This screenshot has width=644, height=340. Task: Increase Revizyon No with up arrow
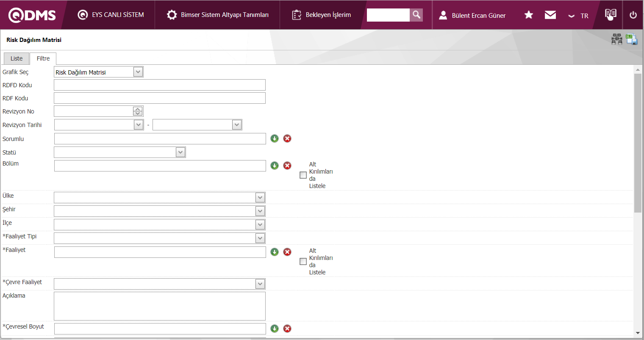(138, 109)
